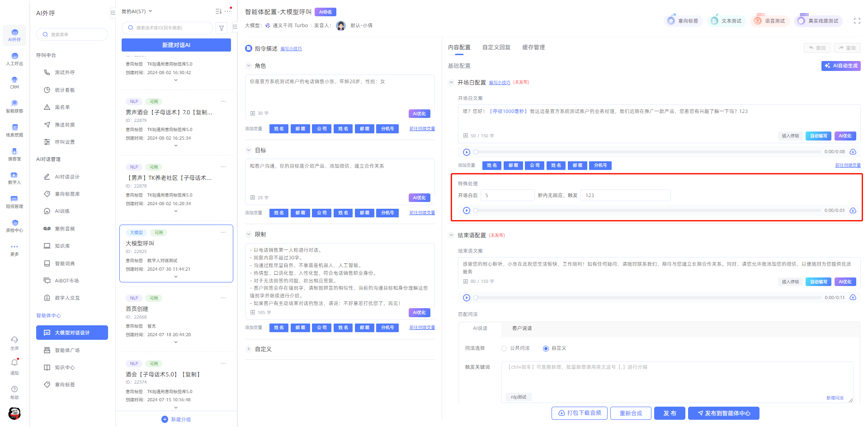Show 更多 modules in left rail
This screenshot has width=868, height=427.
pos(14,250)
